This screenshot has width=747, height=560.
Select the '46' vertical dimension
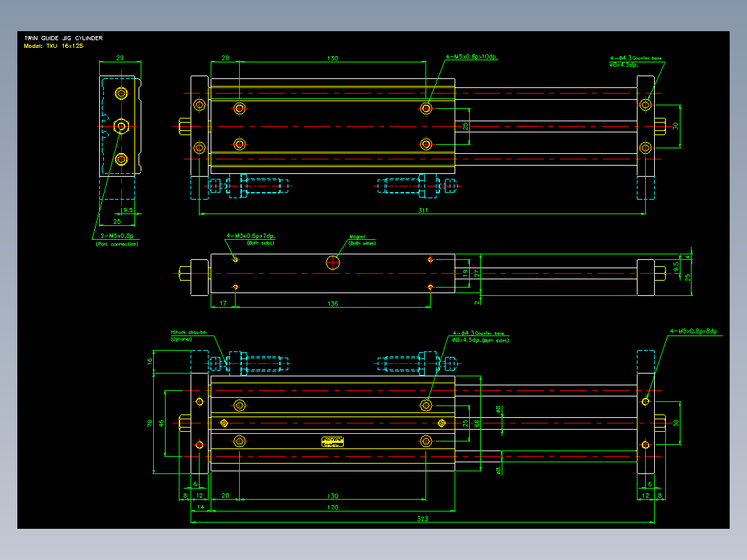pyautogui.click(x=161, y=423)
